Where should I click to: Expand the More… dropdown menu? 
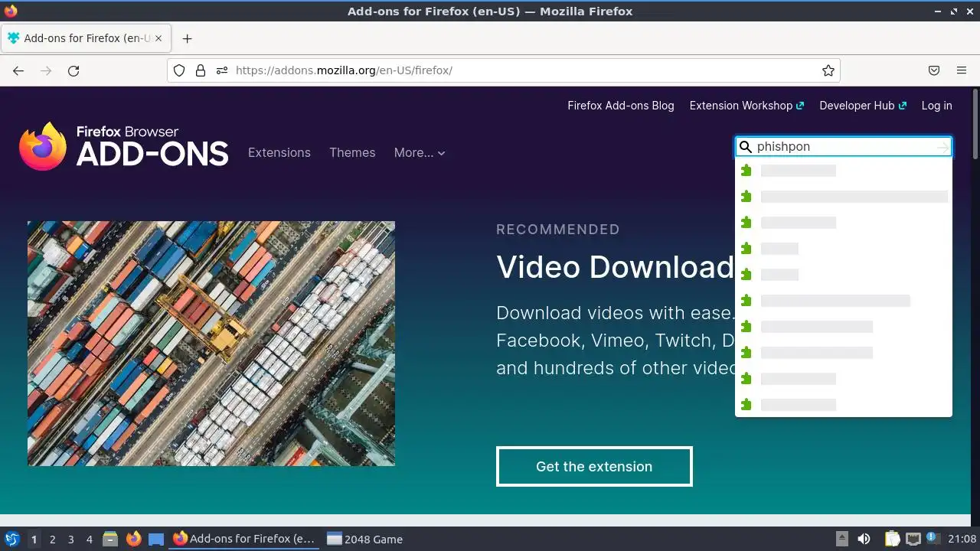(x=420, y=152)
